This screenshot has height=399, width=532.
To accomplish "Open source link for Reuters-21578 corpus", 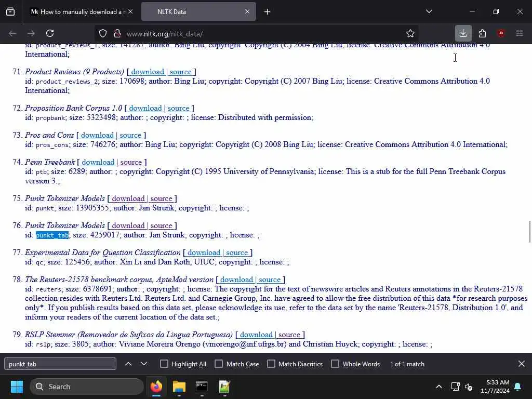I will 270,280.
